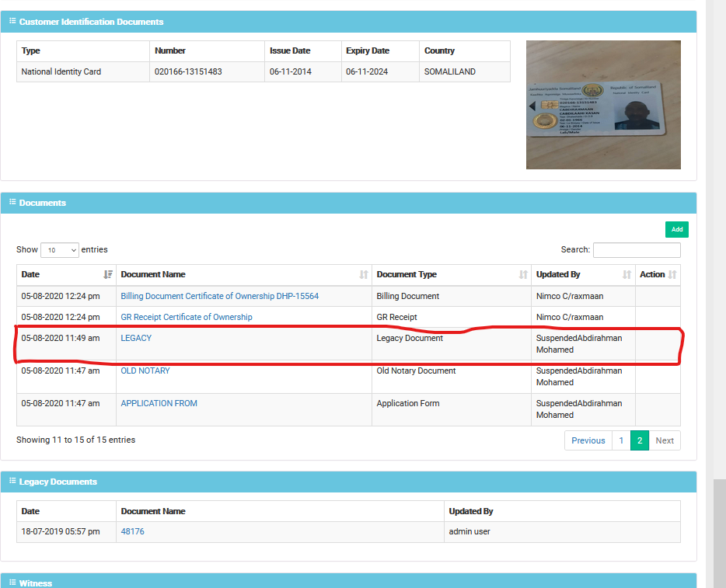Select the admin user cell
Image resolution: width=726 pixels, height=588 pixels.
click(x=562, y=531)
